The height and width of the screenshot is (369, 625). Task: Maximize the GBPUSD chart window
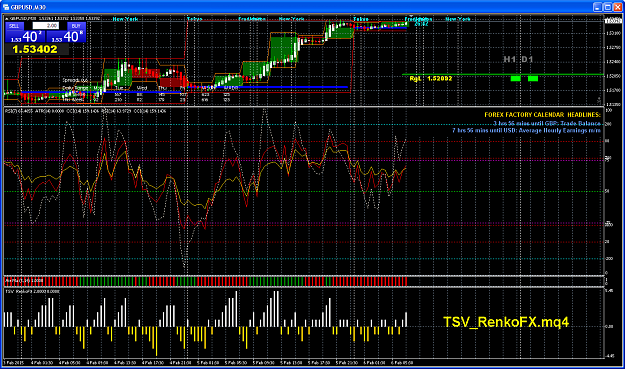(608, 7)
